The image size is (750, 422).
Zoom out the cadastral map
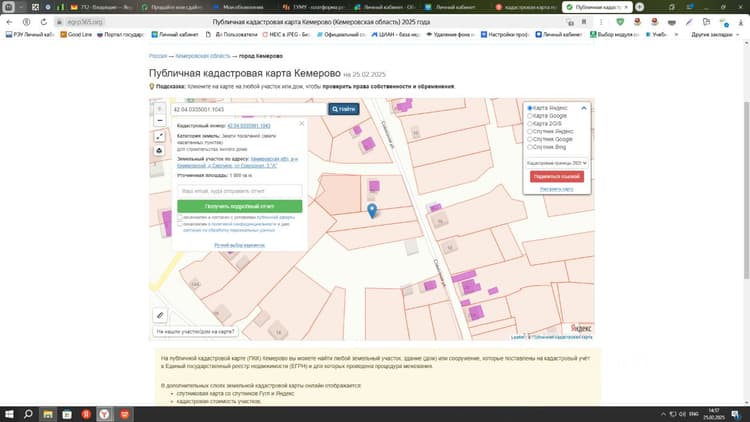(160, 121)
